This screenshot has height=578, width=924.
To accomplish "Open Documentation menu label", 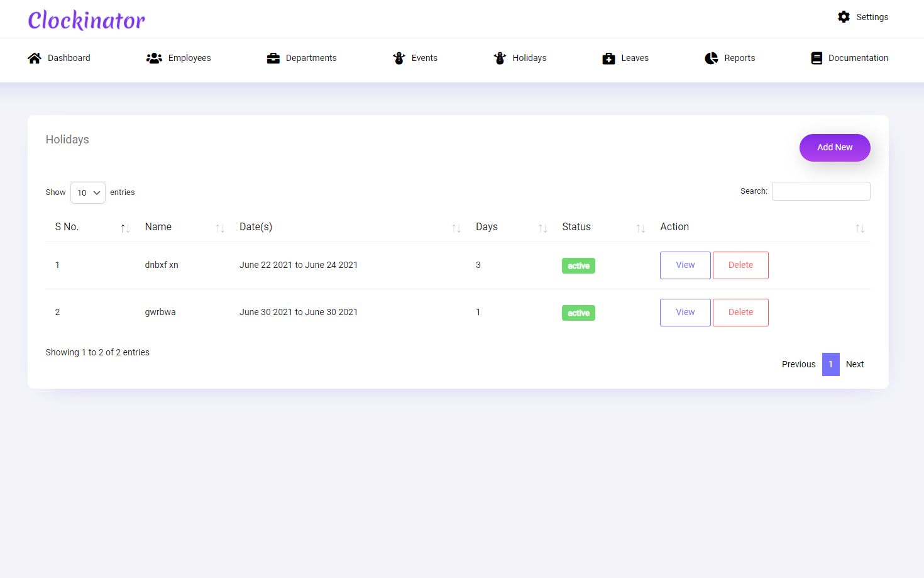I will click(858, 58).
